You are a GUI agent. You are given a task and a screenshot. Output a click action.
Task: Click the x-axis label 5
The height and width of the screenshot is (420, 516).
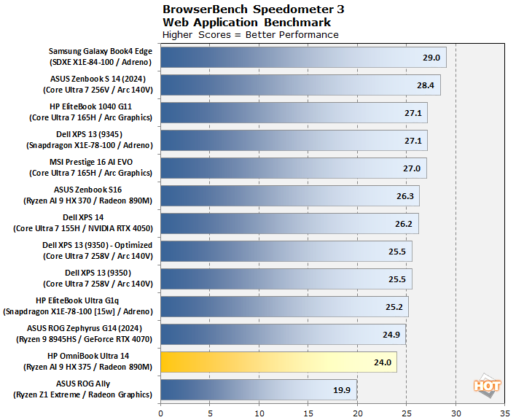[210, 413]
